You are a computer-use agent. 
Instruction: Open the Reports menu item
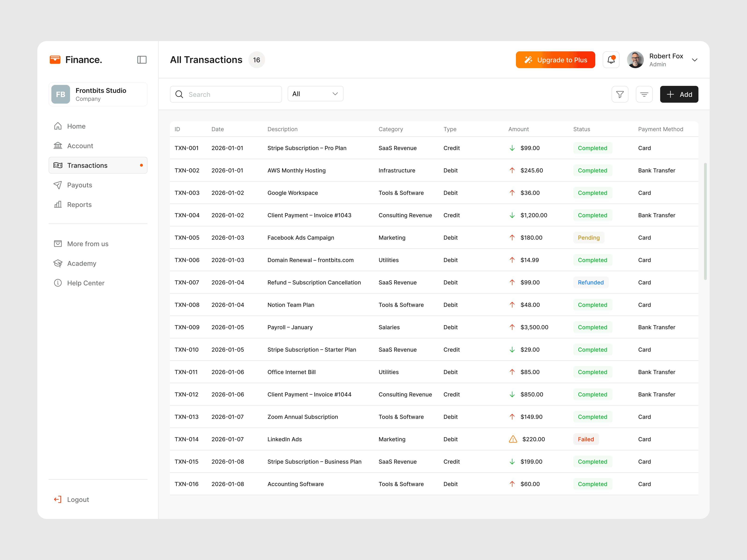(x=79, y=205)
